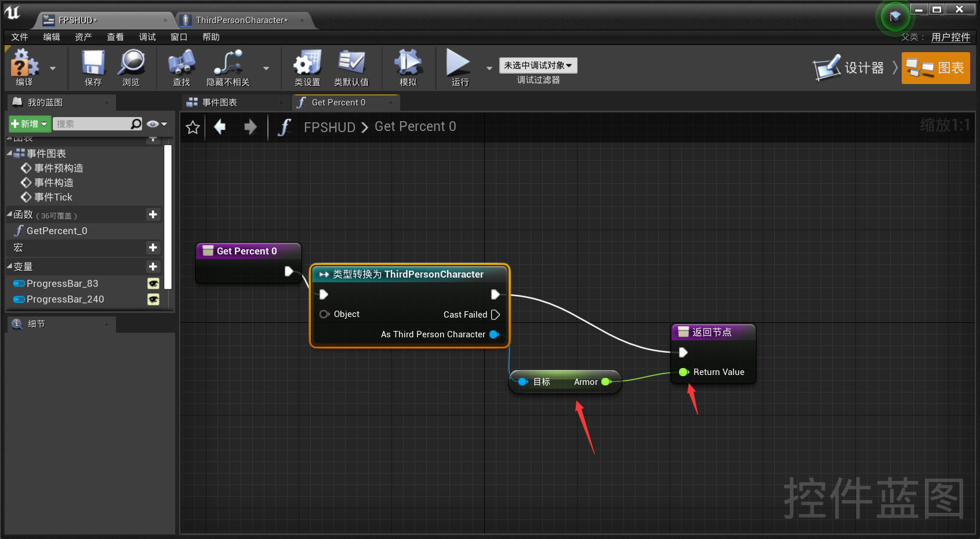The height and width of the screenshot is (539, 980).
Task: Collapse the Variables (变量) section
Action: pyautogui.click(x=9, y=267)
